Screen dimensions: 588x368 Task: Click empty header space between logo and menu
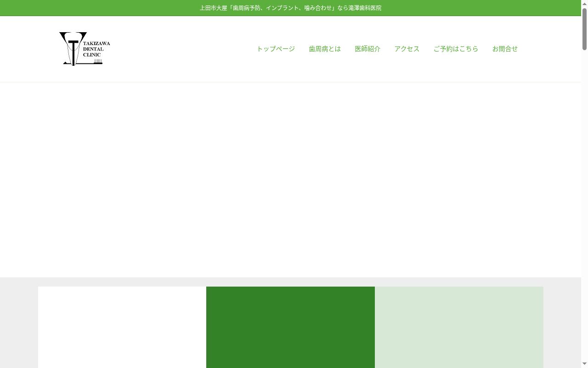click(184, 49)
